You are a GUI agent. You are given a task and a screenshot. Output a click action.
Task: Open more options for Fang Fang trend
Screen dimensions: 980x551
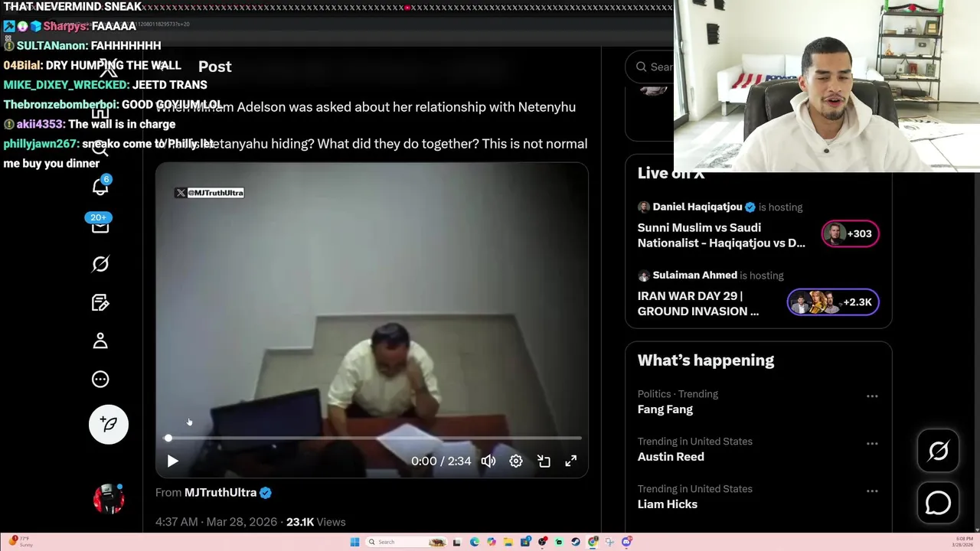click(x=872, y=396)
